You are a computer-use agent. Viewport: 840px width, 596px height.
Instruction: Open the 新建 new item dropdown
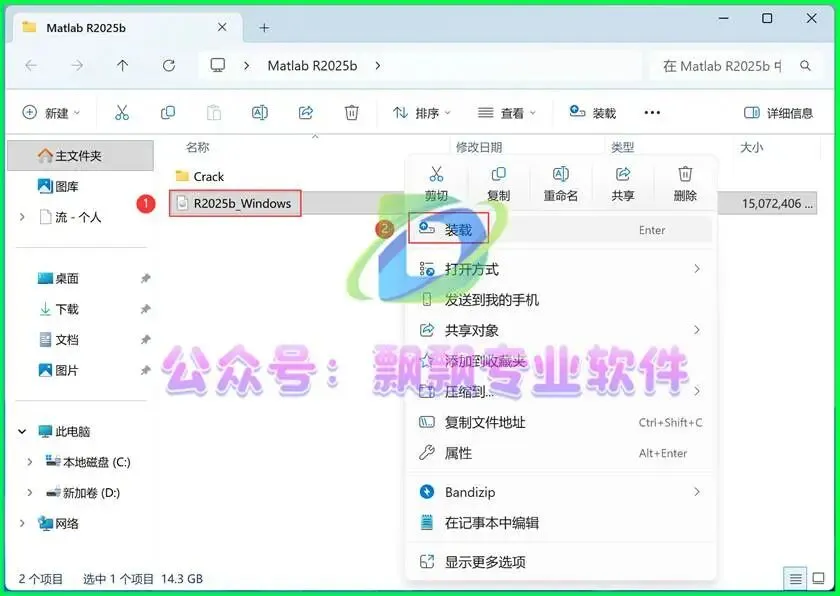click(x=51, y=113)
